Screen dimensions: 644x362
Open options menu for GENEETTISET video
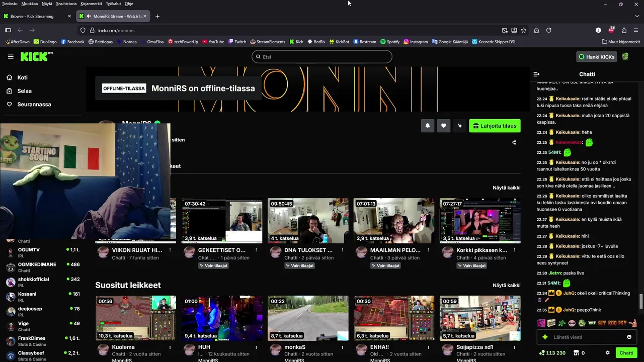(256, 250)
